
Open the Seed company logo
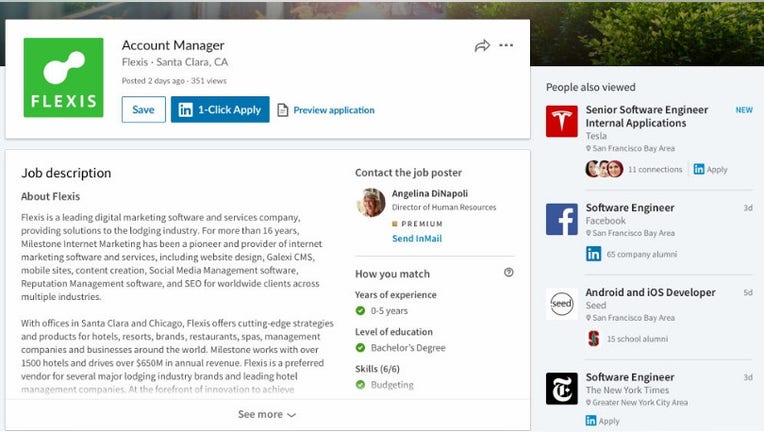pyautogui.click(x=562, y=303)
